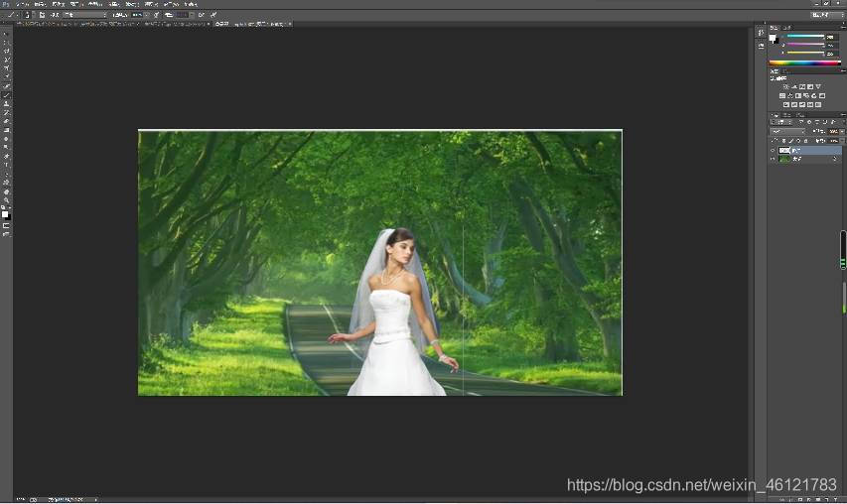This screenshot has width=847, height=504.
Task: Click the Background layer thumbnail
Action: (784, 159)
